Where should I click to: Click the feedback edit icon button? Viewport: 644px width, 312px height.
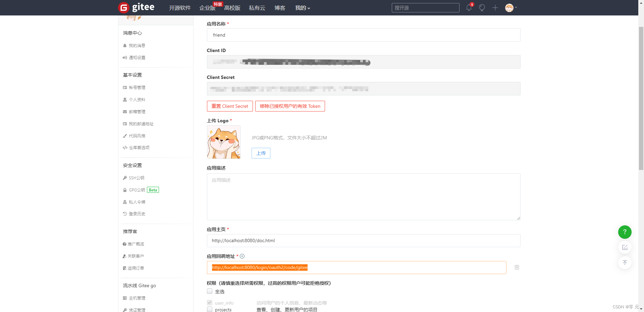pyautogui.click(x=625, y=248)
